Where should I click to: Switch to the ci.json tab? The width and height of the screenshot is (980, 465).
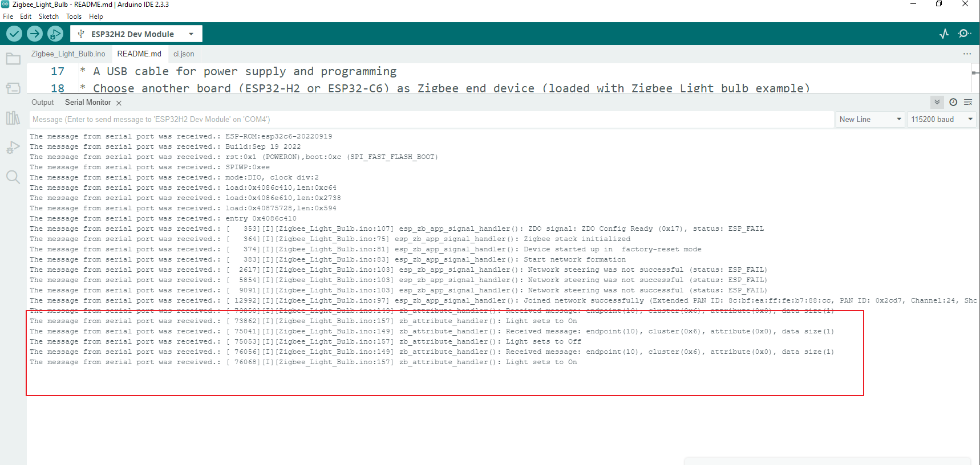[184, 54]
